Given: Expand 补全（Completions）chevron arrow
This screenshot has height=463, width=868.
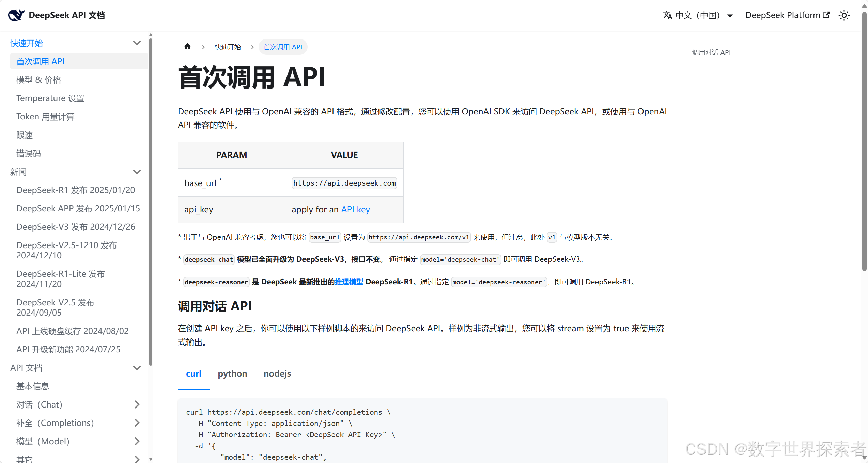Looking at the screenshot, I should coord(137,423).
